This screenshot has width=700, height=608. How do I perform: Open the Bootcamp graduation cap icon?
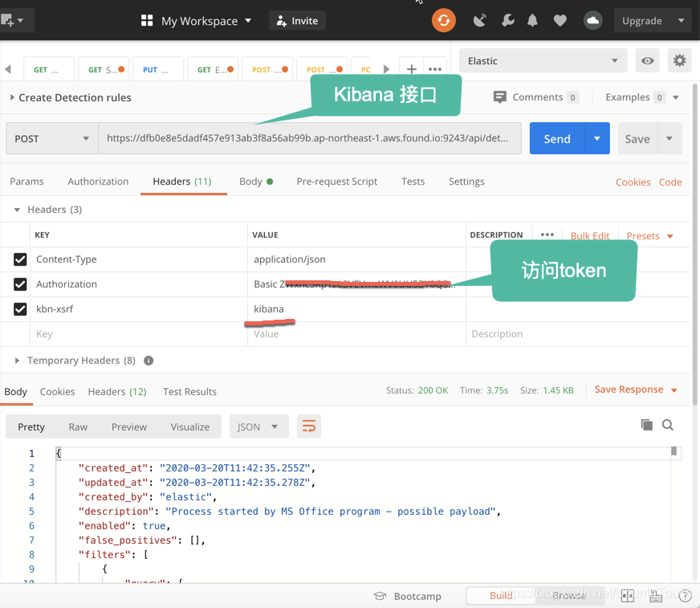coord(380,596)
